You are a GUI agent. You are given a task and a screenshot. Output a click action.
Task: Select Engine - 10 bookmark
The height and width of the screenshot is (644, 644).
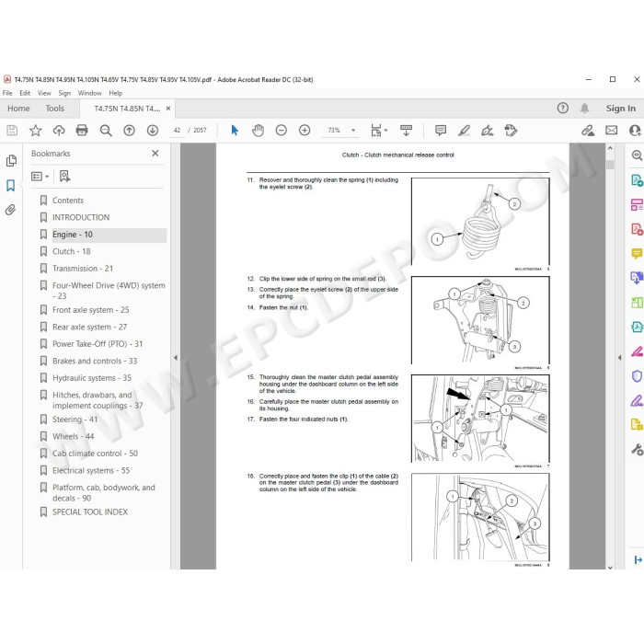(73, 235)
